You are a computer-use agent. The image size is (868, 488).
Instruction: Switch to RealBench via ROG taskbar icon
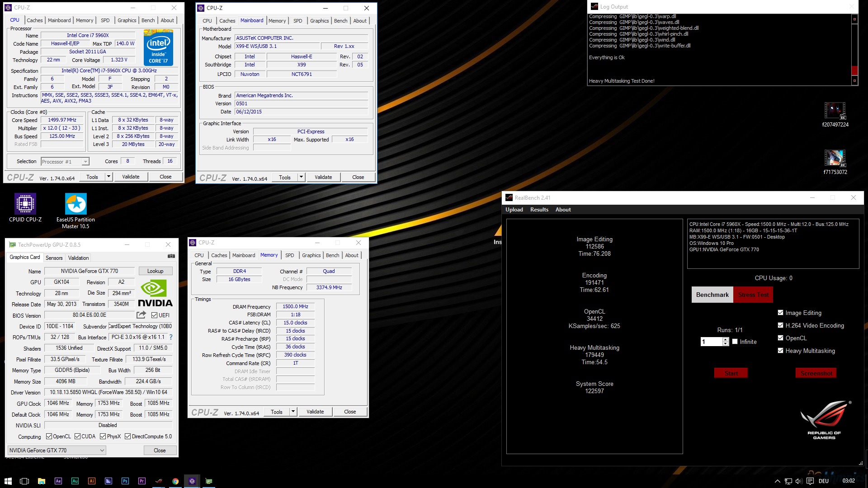[x=159, y=481]
